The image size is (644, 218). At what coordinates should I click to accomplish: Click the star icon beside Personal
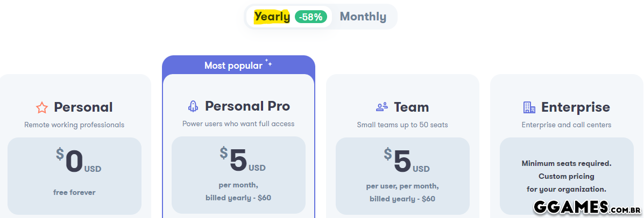click(42, 108)
